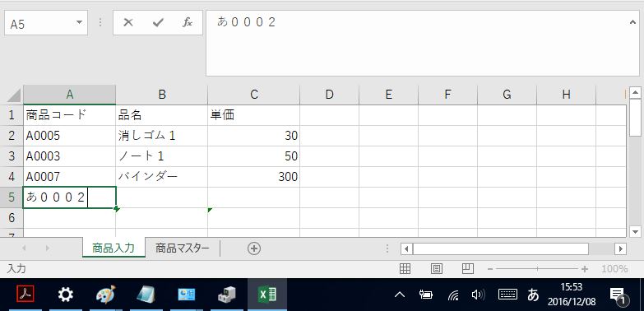
Task: Zoom in with the plus button
Action: 585,269
